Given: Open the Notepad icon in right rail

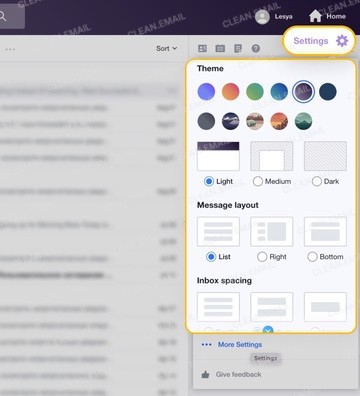Looking at the screenshot, I should [238, 49].
